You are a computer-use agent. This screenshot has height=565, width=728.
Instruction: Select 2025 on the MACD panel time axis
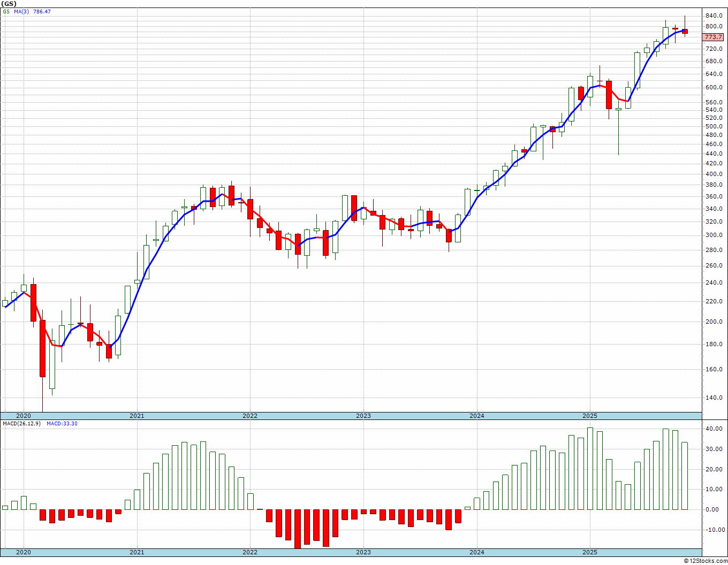coord(590,552)
